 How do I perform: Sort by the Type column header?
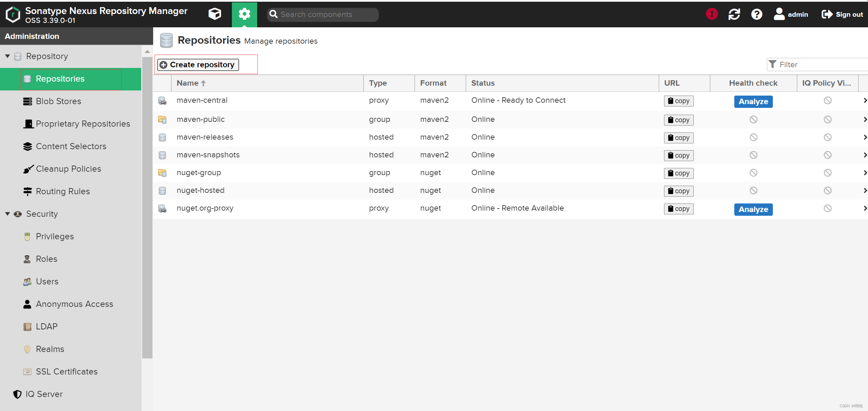(x=389, y=83)
